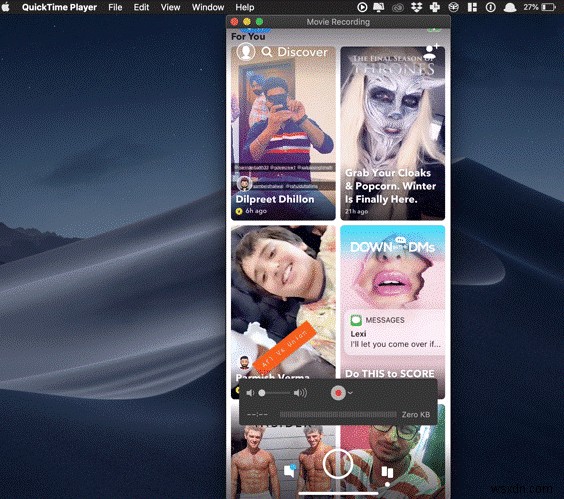Open the View menu
This screenshot has height=499, width=564.
[170, 7]
